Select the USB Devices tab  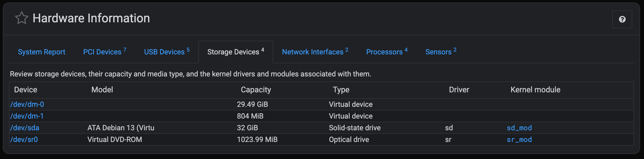[167, 52]
